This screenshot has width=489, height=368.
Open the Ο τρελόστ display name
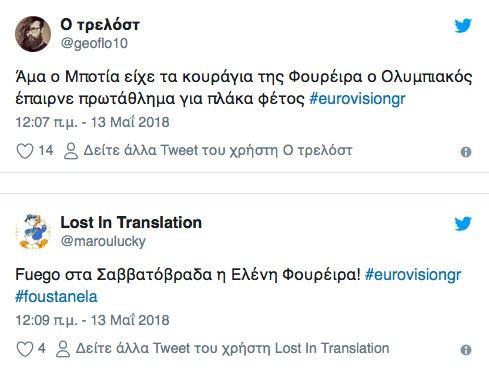(x=100, y=25)
